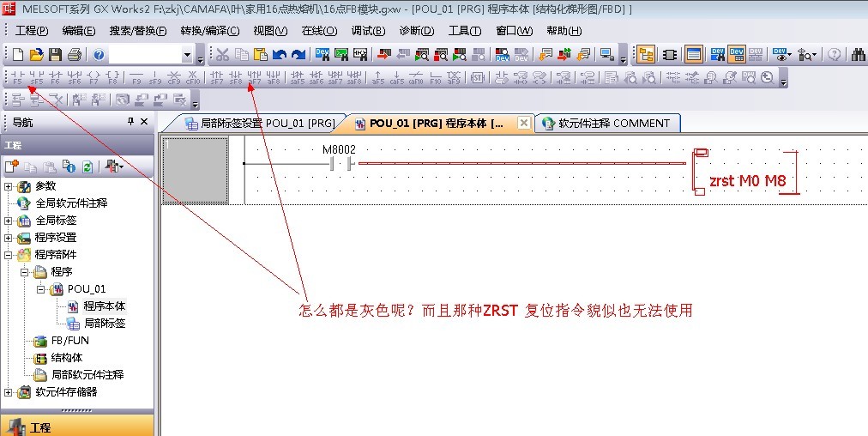Click the New project icon
868x436 pixels.
tap(18, 55)
